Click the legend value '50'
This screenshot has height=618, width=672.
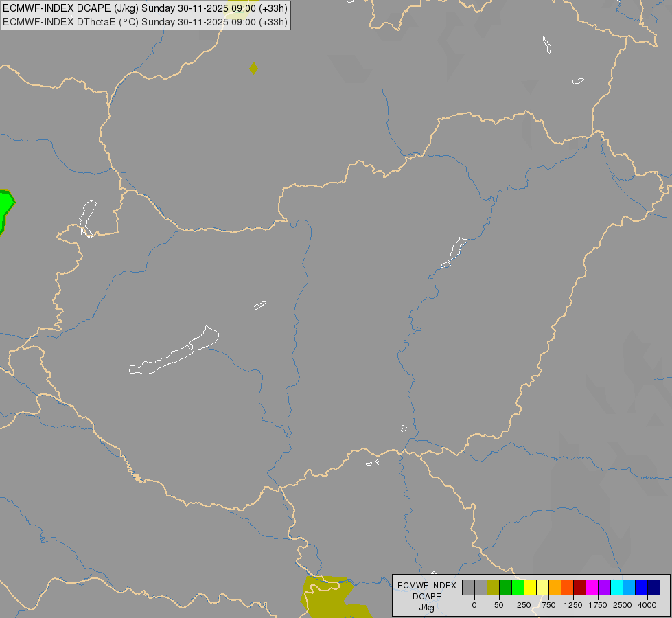tap(499, 605)
